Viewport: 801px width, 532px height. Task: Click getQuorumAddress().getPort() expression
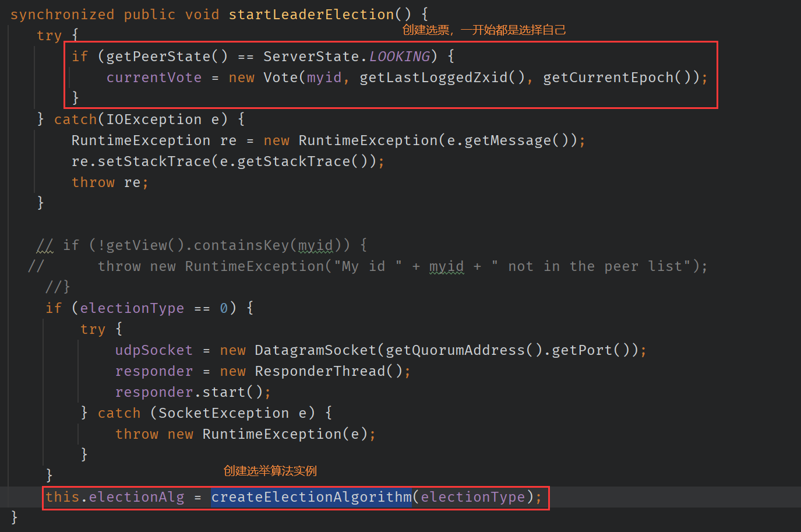[508, 350]
